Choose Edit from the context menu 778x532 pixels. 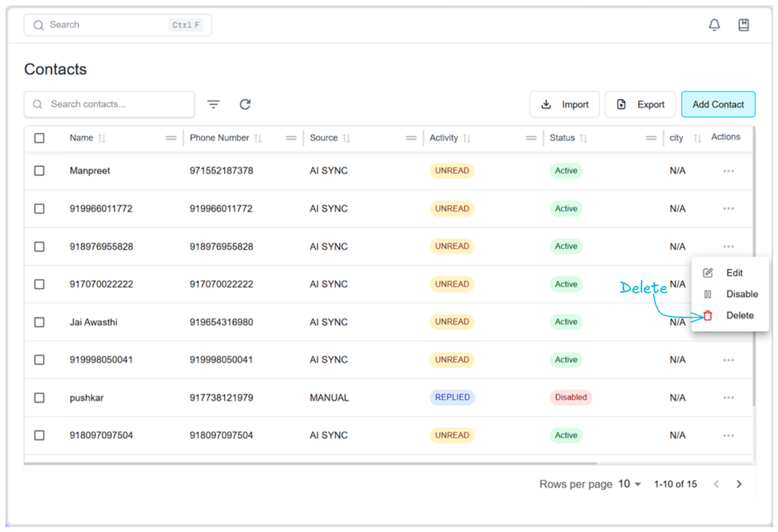coord(734,273)
